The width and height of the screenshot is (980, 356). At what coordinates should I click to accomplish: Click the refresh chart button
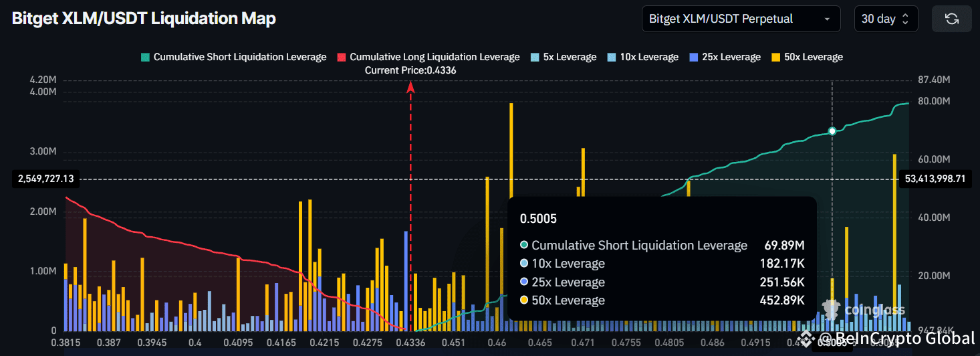click(952, 19)
